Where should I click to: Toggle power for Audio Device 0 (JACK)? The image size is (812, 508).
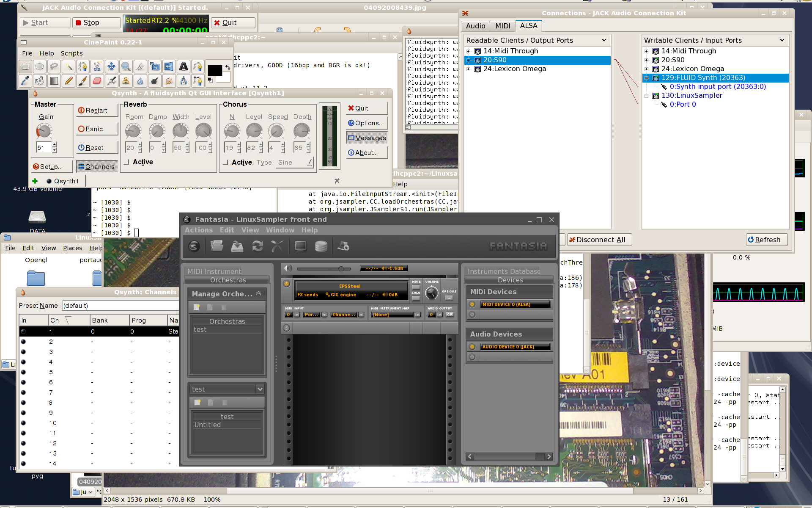pos(472,347)
